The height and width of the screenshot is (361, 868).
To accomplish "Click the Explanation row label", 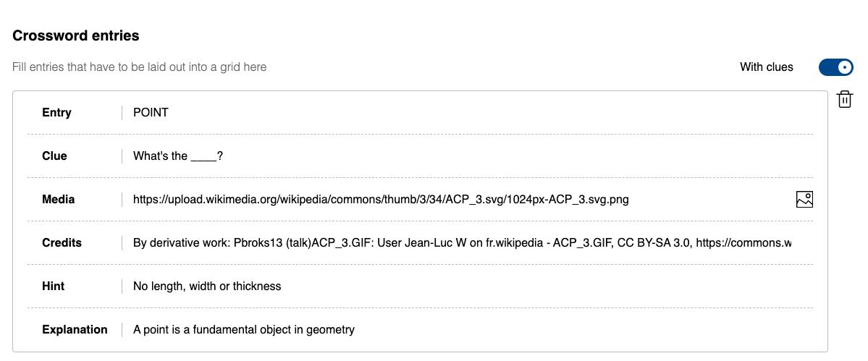I will [75, 329].
